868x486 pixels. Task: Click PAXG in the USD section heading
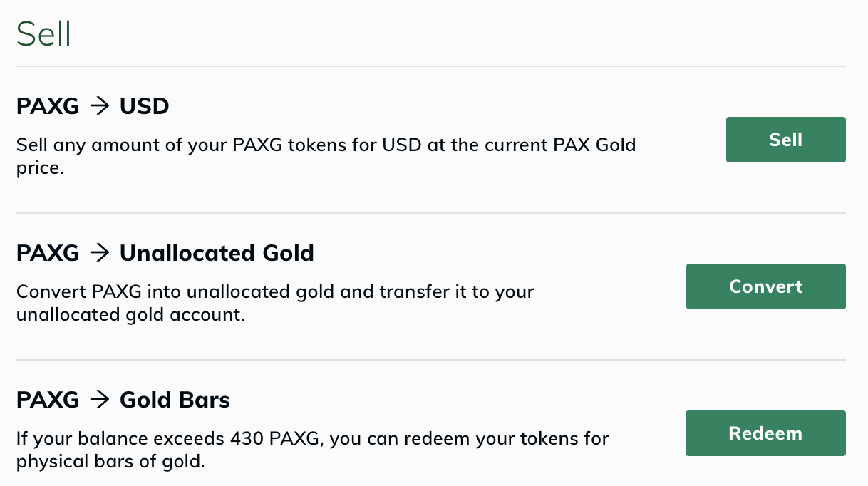[x=48, y=107]
